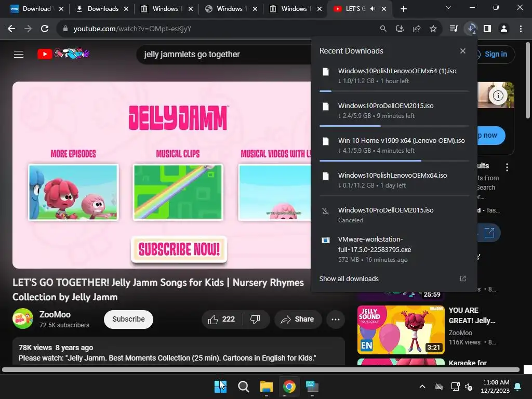Go back to the previous page
Viewport: 532px width, 399px height.
pos(11,29)
